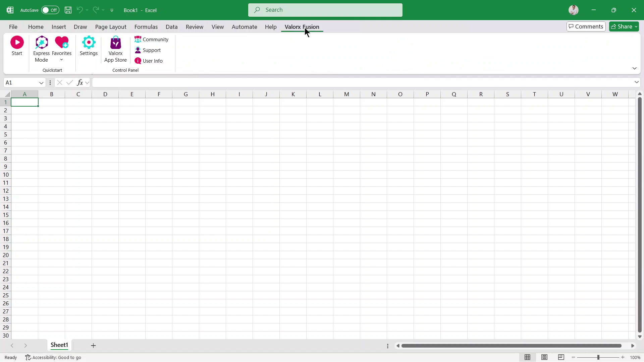This screenshot has width=644, height=362.
Task: Select row 10 header
Action: tap(6, 175)
